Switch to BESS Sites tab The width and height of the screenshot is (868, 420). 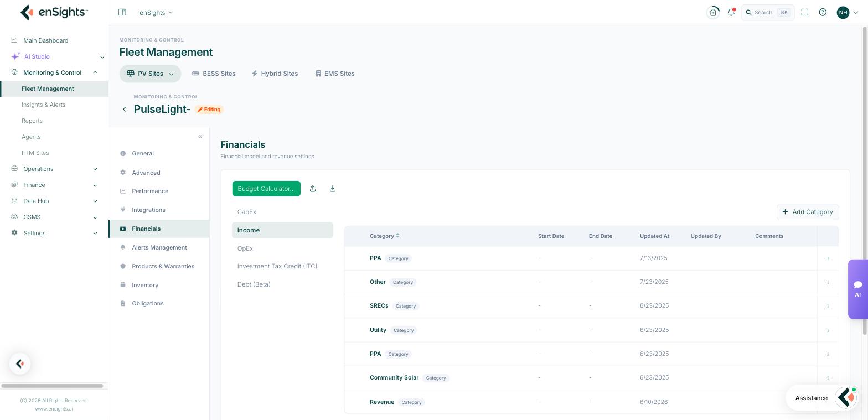(x=214, y=74)
